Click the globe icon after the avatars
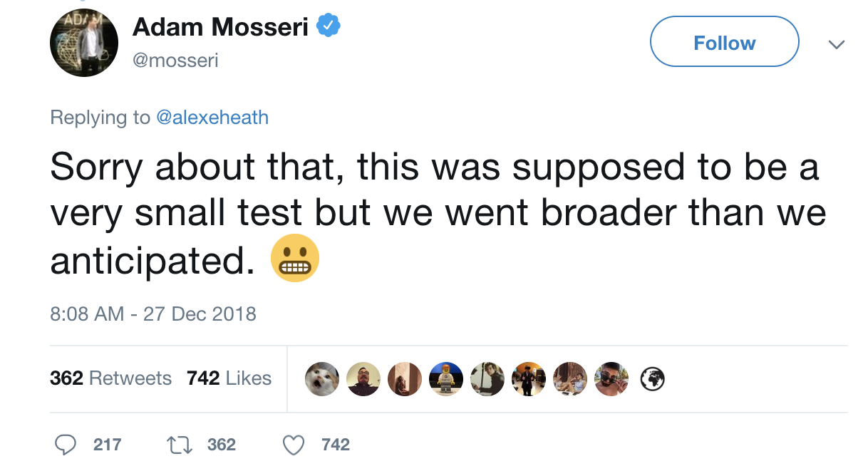 [652, 380]
